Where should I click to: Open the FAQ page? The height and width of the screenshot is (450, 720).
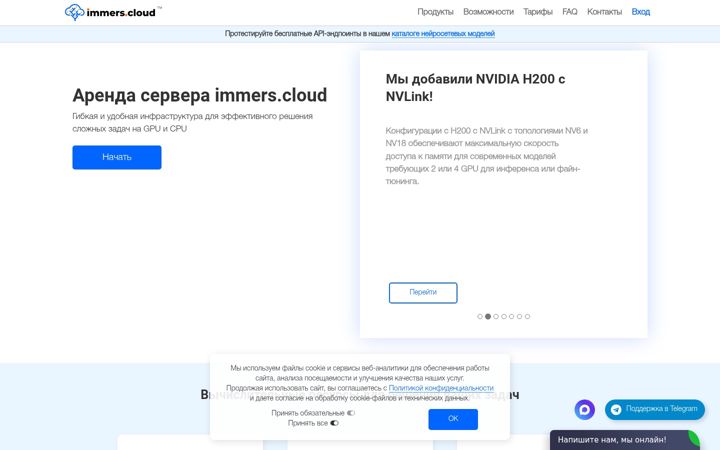pyautogui.click(x=570, y=12)
